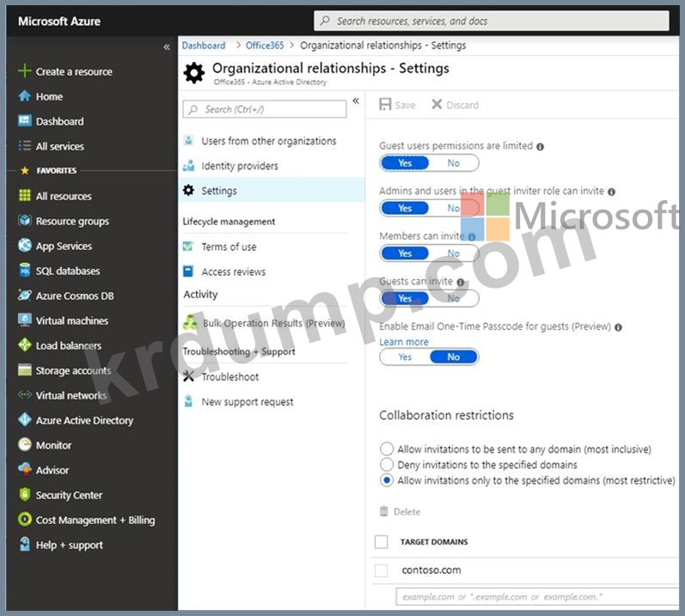Select the Monitor gauge icon
The image size is (685, 616).
tap(24, 444)
